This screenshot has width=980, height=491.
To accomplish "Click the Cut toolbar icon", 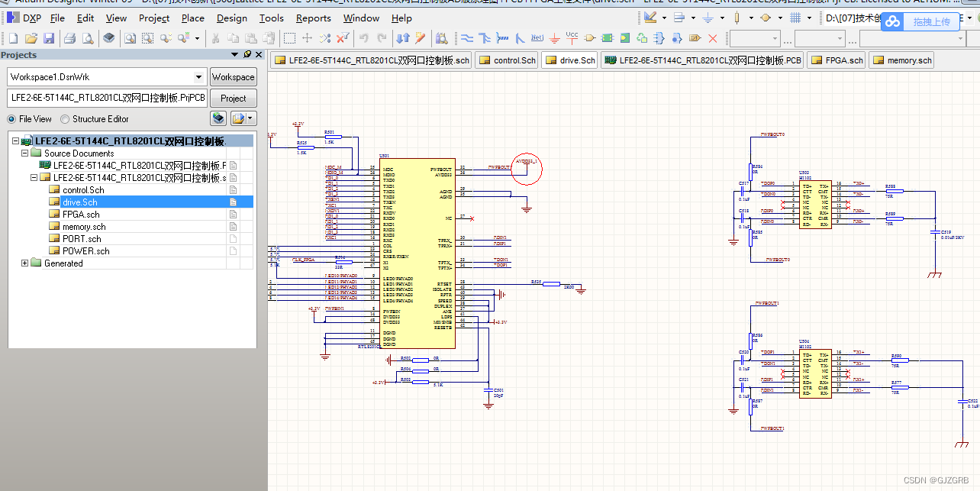I will point(216,37).
